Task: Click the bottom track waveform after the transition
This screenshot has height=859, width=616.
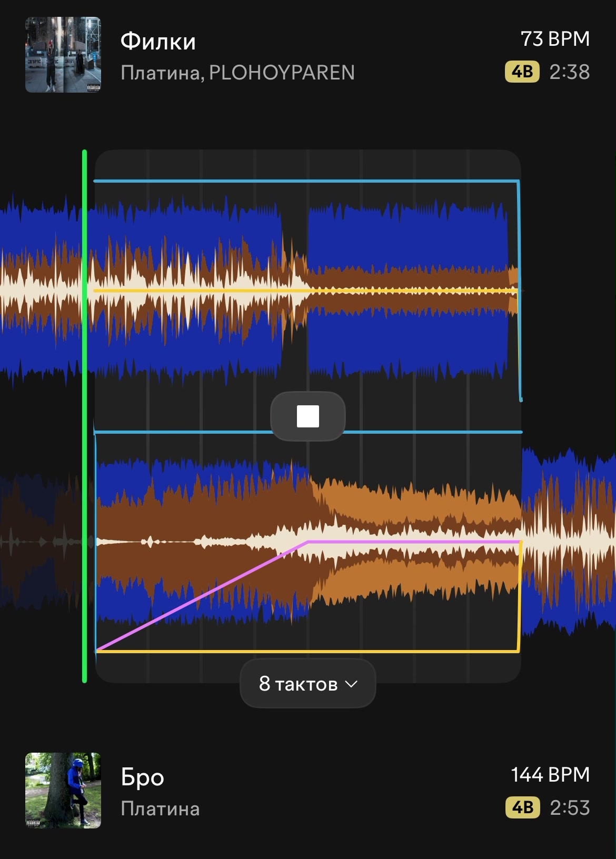Action: (569, 542)
